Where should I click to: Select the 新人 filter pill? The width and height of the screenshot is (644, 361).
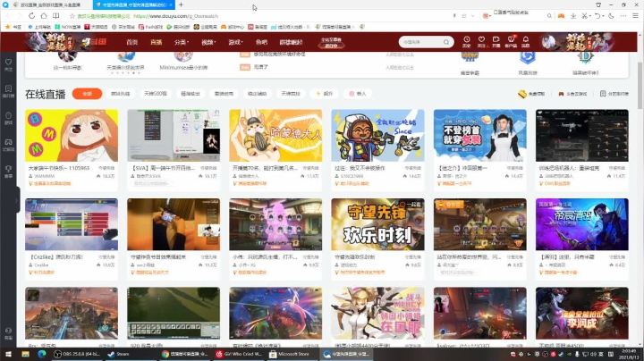pyautogui.click(x=357, y=94)
